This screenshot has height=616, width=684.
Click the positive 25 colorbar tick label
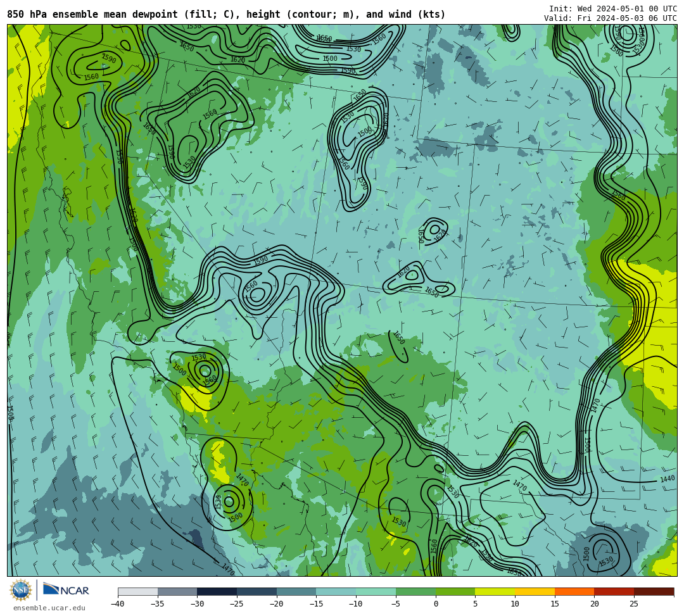click(x=634, y=604)
